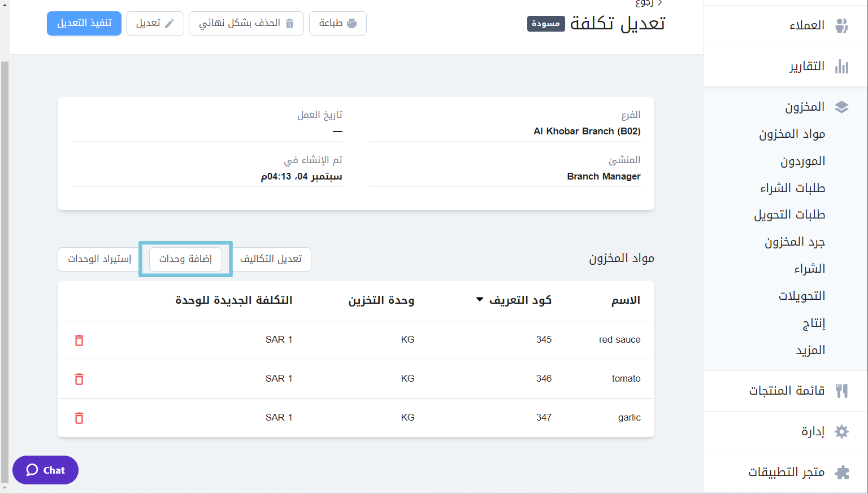This screenshot has height=494, width=868.
Task: Click the إضافة وحدات button
Action: click(185, 259)
